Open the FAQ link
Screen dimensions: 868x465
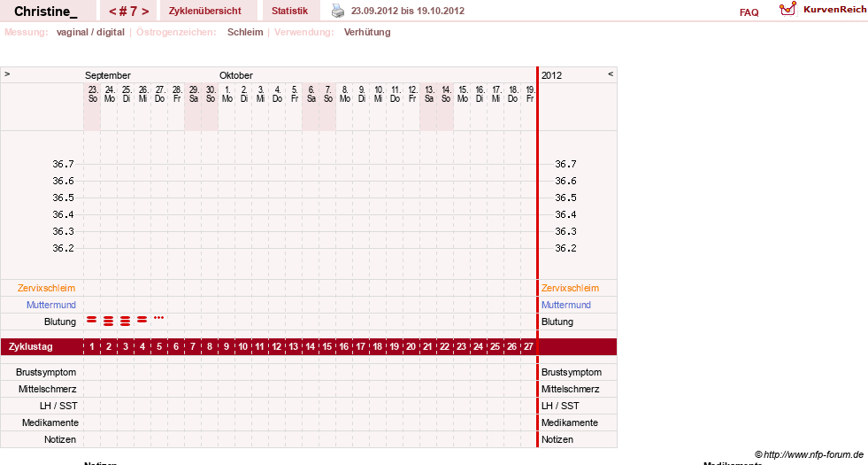[749, 12]
